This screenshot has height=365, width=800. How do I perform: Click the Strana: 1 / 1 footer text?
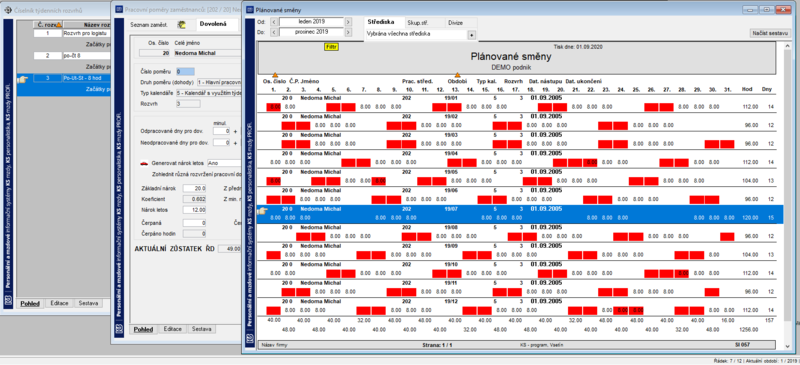tap(437, 346)
